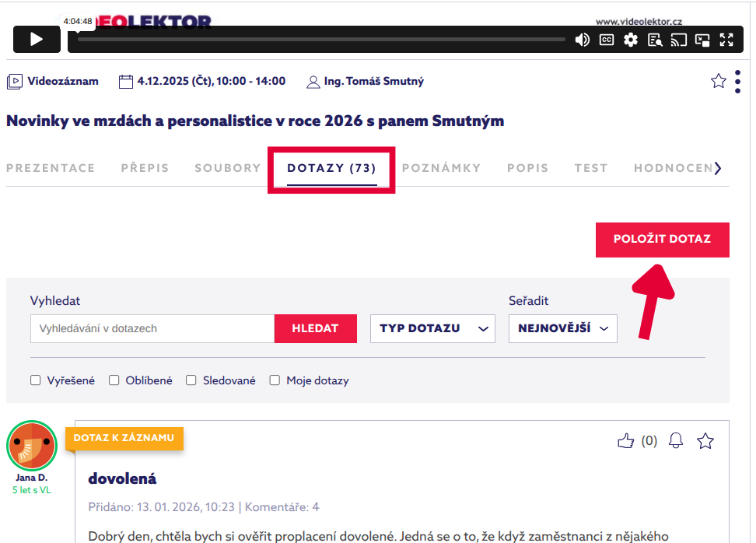Enter video fullscreen mode
Image resolution: width=756 pixels, height=543 pixels.
[x=726, y=40]
